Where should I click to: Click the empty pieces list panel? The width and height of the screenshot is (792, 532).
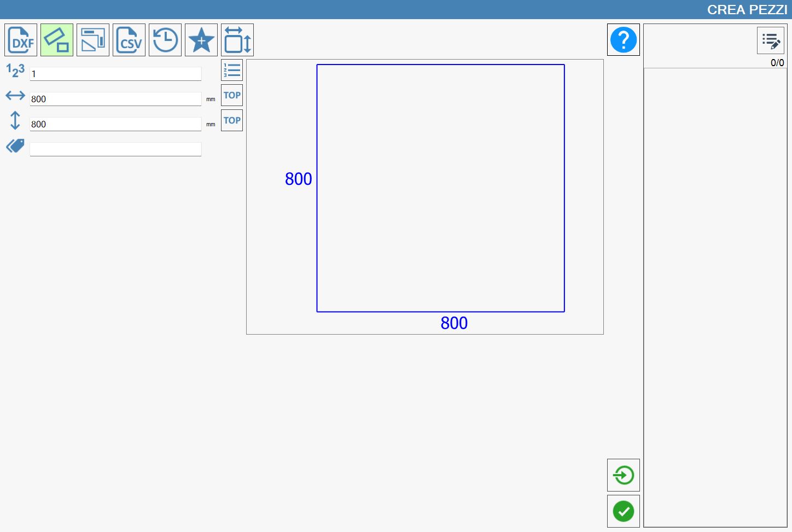715,297
